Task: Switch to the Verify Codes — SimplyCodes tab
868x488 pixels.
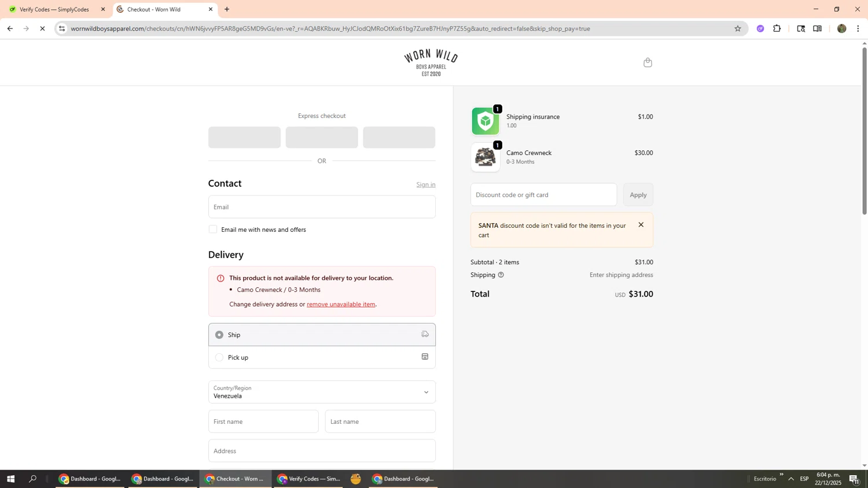Action: click(x=56, y=9)
